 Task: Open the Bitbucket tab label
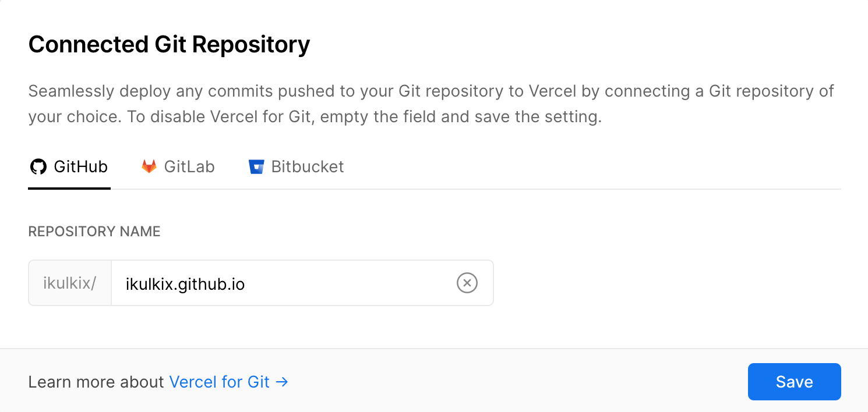308,167
